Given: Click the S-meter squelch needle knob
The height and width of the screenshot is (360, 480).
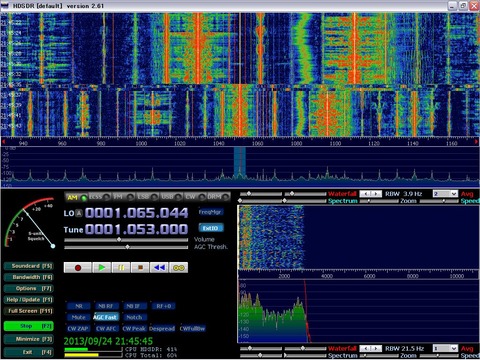Looking at the screenshot, I should (53, 246).
